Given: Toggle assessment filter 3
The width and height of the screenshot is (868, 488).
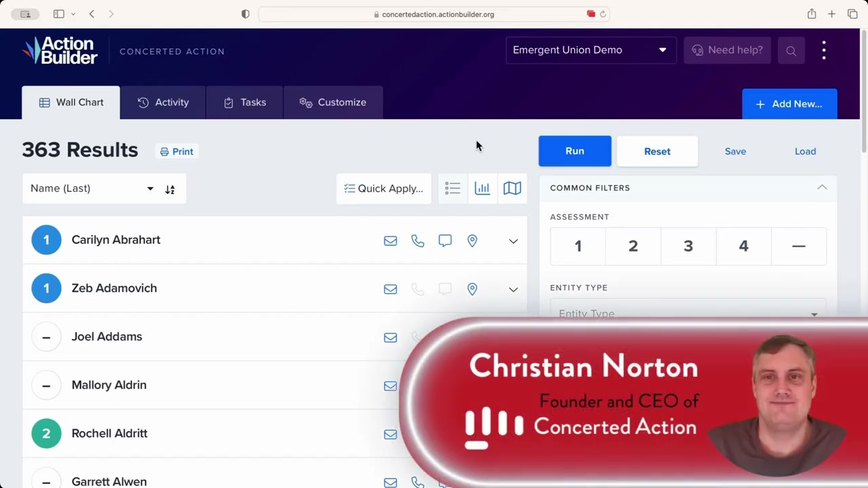Looking at the screenshot, I should (688, 247).
